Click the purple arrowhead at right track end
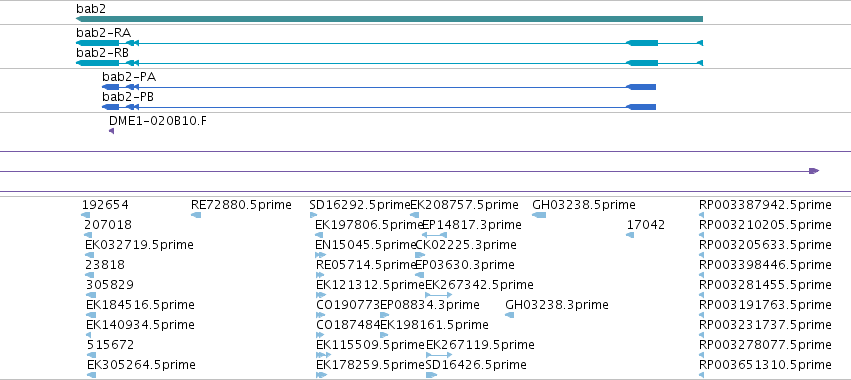 click(x=814, y=171)
